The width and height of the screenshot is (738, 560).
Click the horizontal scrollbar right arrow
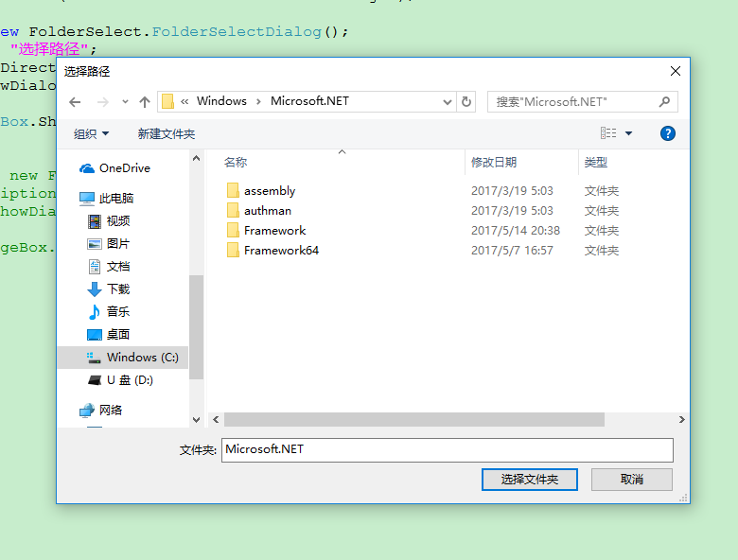tap(681, 420)
